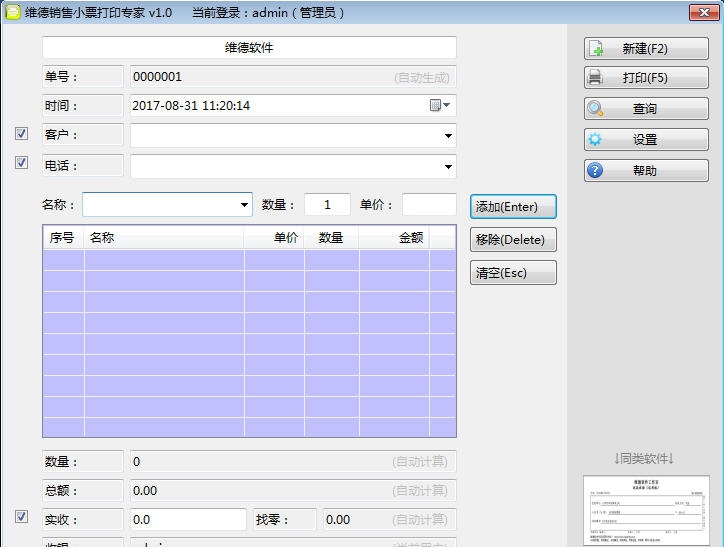Click the magnifier icon on 查询
724x547 pixels.
tap(596, 109)
